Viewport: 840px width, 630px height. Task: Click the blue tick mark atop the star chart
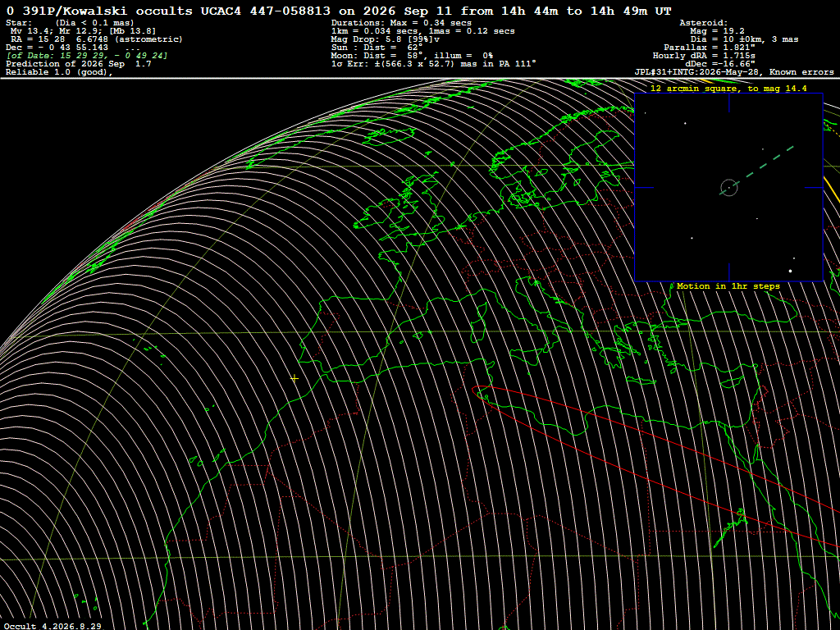728,103
